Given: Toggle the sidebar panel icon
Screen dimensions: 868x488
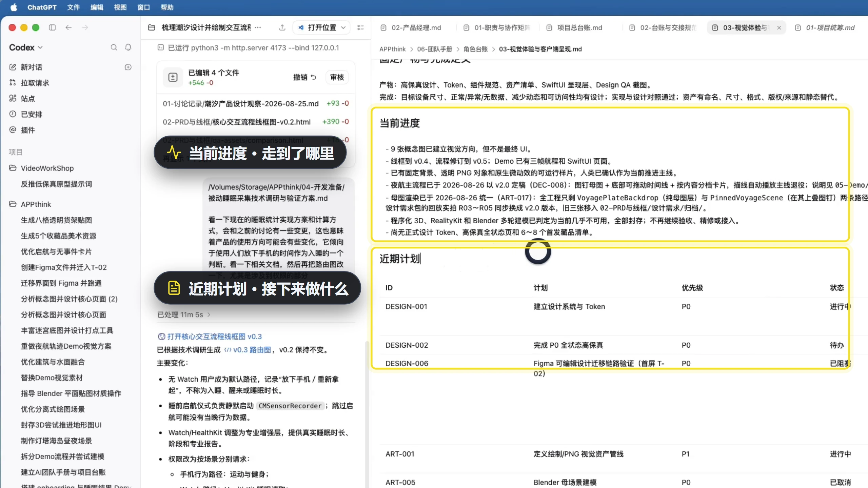Looking at the screenshot, I should click(x=52, y=27).
